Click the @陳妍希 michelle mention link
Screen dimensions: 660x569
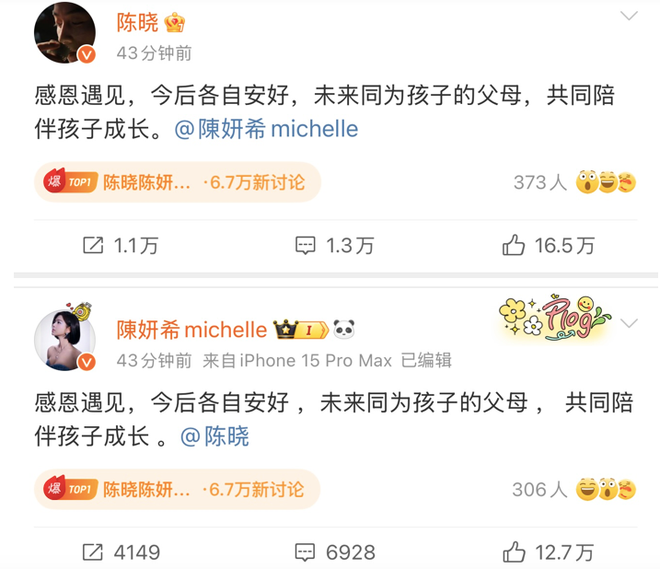coord(266,129)
